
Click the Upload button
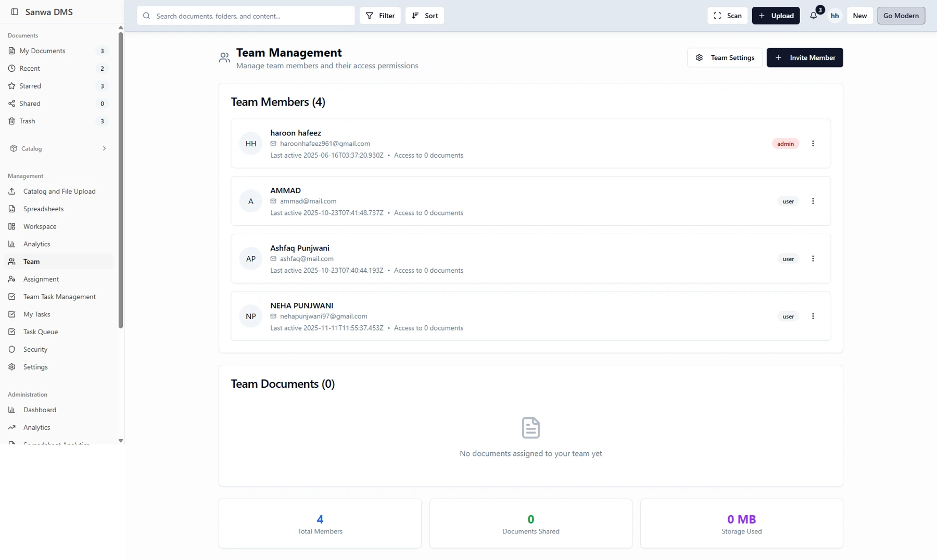point(776,16)
